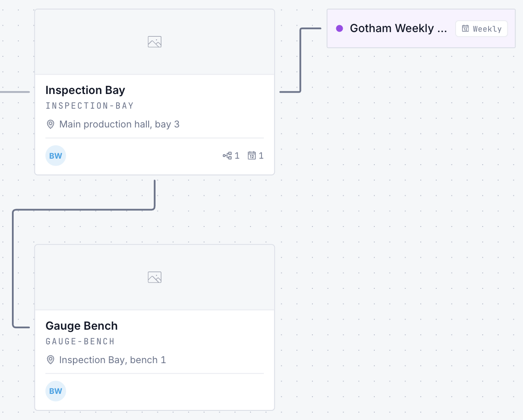The width and height of the screenshot is (523, 420).
Task: Click the location pin beside Main production hall
Action: [50, 124]
